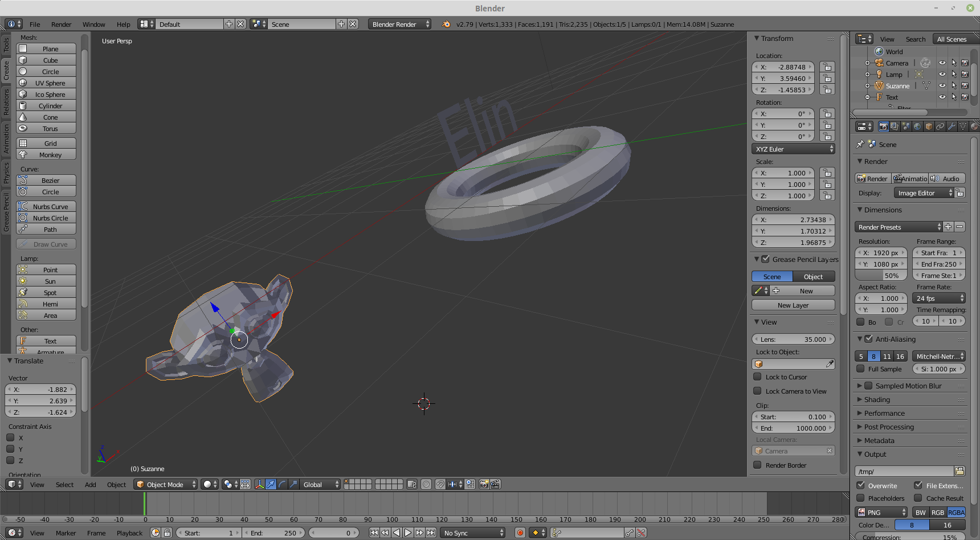Enable the Full Sample checkbox

click(x=861, y=369)
